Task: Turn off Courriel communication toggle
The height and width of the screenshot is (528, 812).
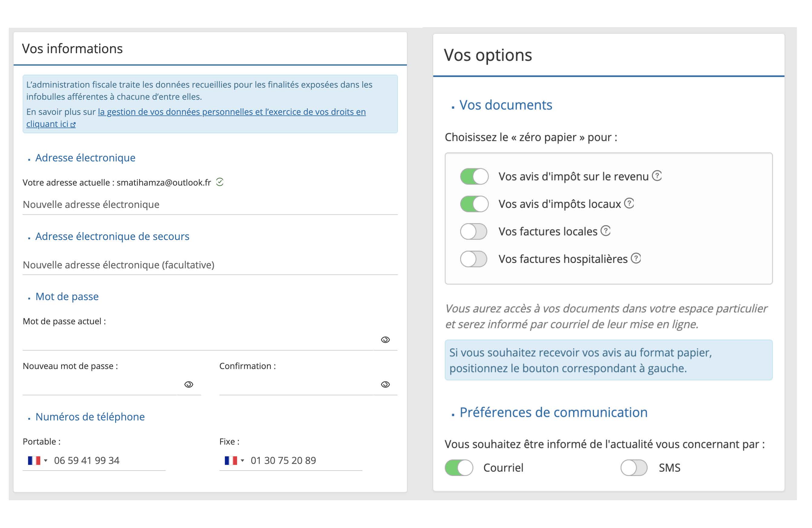Action: tap(459, 468)
